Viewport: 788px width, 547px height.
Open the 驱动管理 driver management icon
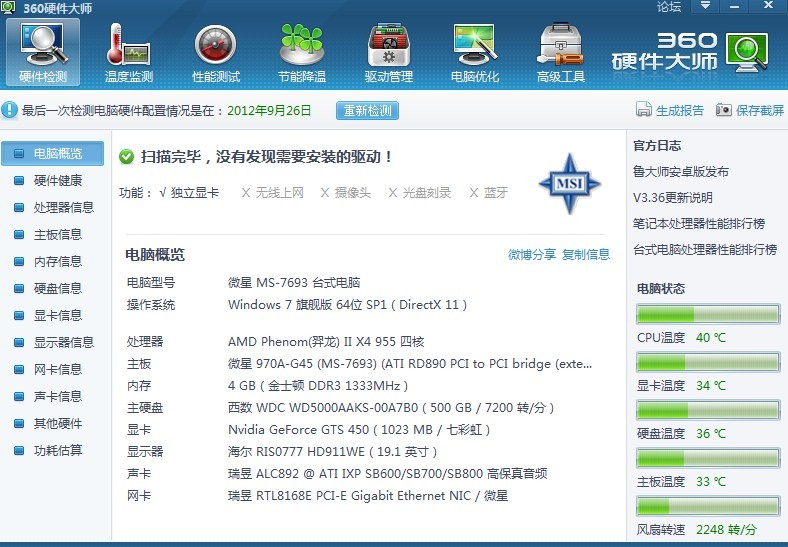coord(388,52)
